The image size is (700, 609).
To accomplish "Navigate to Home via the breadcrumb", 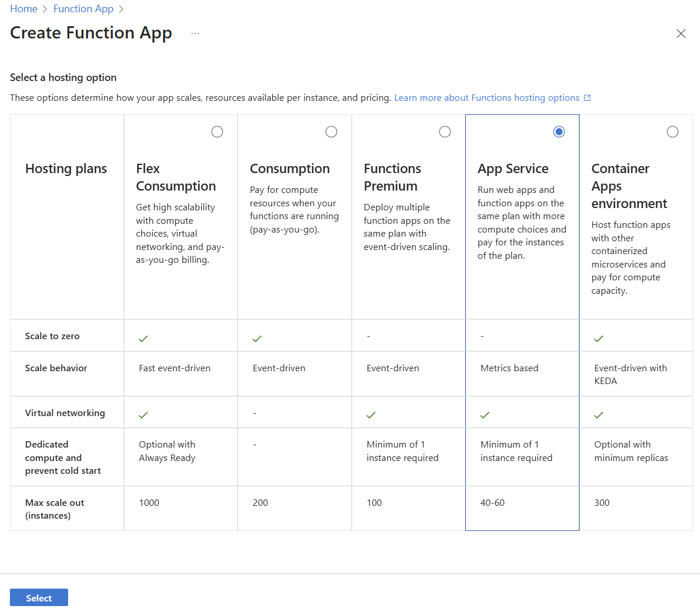I will click(23, 8).
